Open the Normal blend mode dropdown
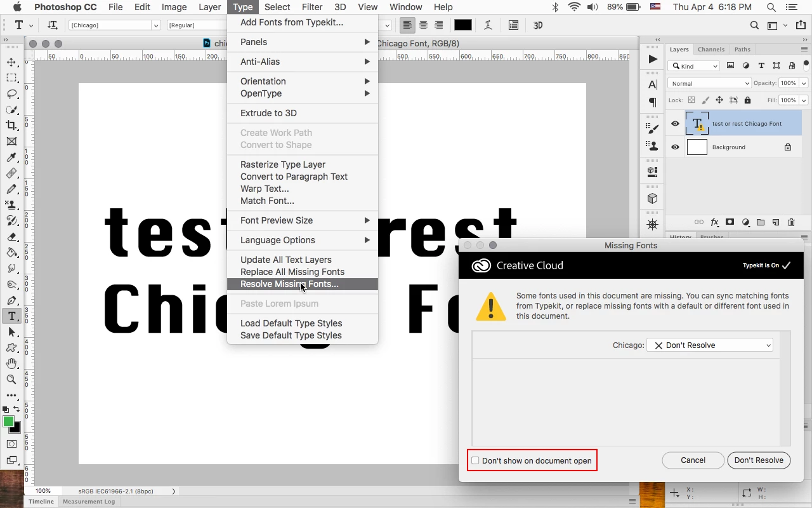The width and height of the screenshot is (812, 508). point(709,83)
